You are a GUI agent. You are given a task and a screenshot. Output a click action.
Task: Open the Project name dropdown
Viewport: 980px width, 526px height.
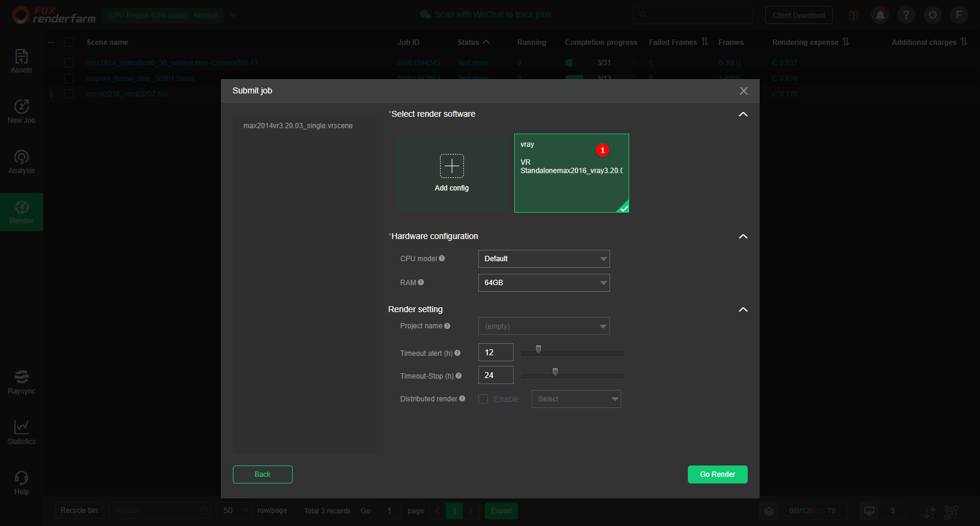coord(544,326)
